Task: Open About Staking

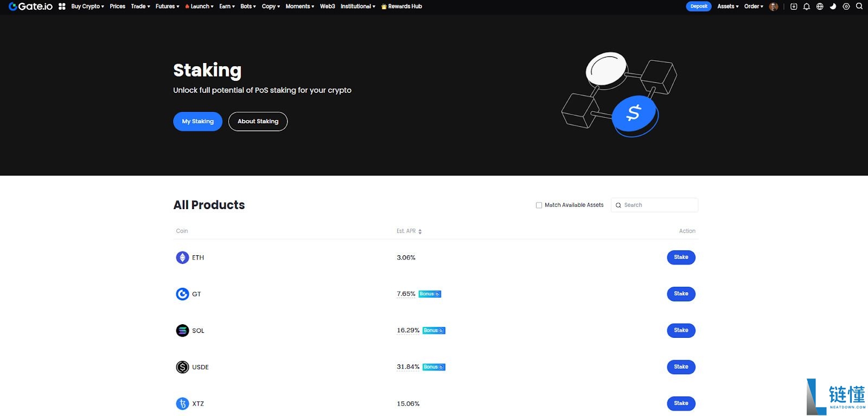Action: [258, 121]
